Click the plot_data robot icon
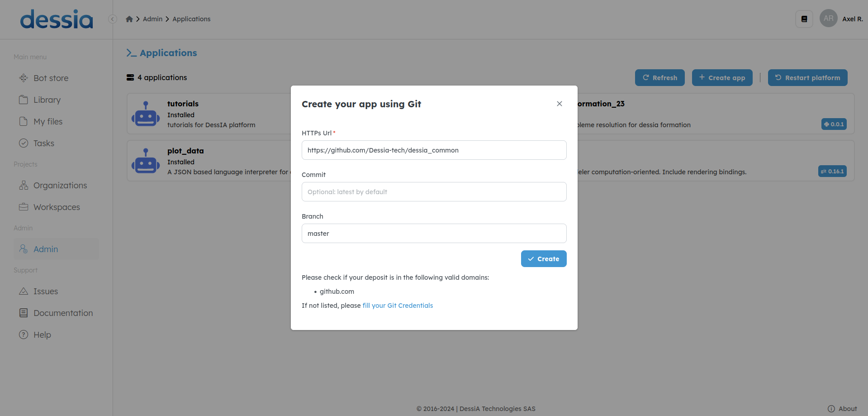The width and height of the screenshot is (868, 416). [x=146, y=161]
